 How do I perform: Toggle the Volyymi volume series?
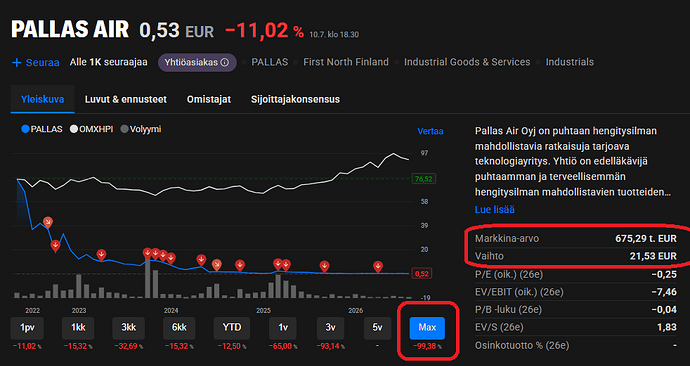[141, 129]
